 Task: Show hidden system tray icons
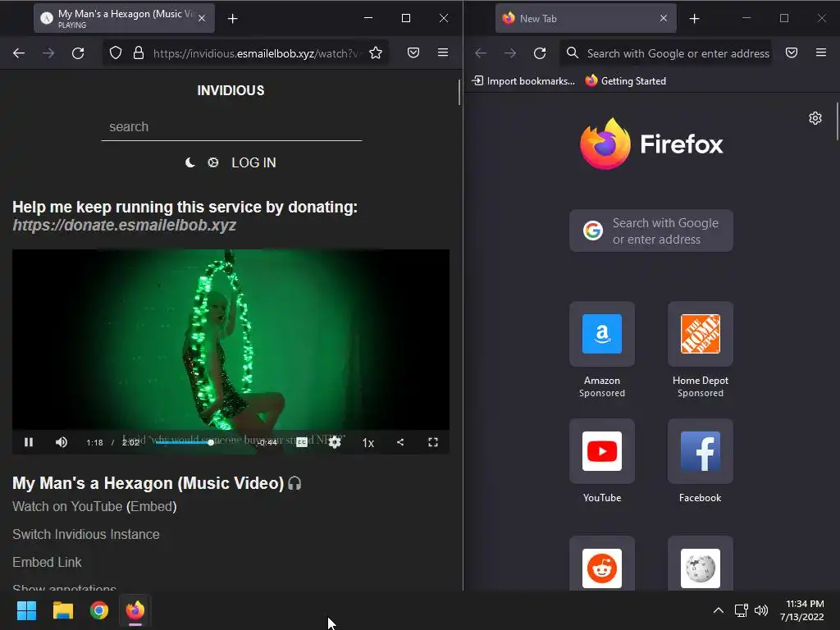[719, 610]
